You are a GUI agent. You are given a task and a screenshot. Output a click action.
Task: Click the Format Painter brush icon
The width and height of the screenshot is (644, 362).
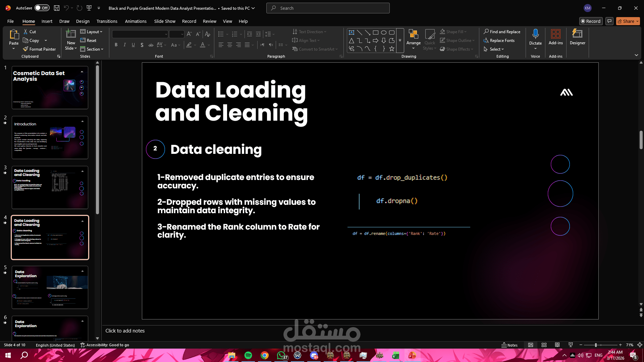point(25,49)
